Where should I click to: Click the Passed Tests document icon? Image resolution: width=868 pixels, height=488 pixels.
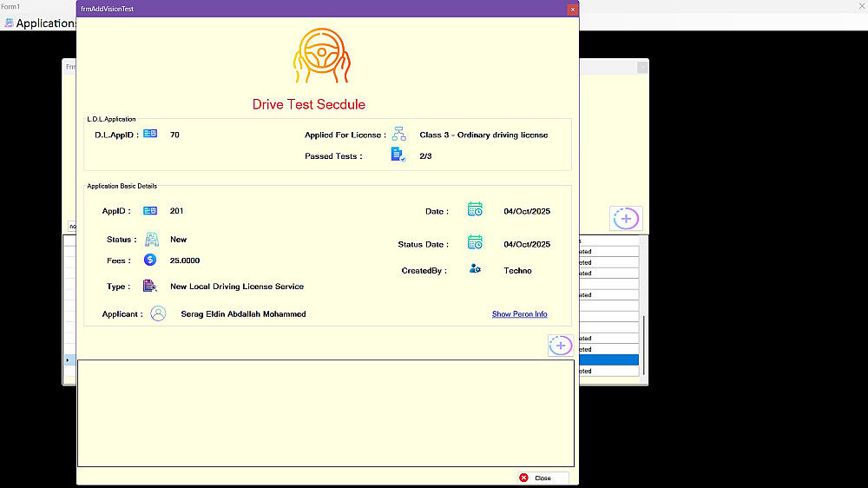[x=398, y=155]
